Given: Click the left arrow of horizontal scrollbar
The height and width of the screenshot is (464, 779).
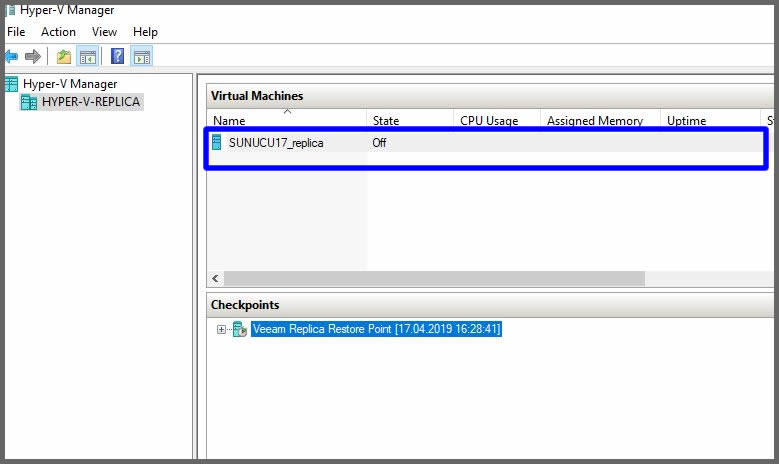Looking at the screenshot, I should (215, 278).
